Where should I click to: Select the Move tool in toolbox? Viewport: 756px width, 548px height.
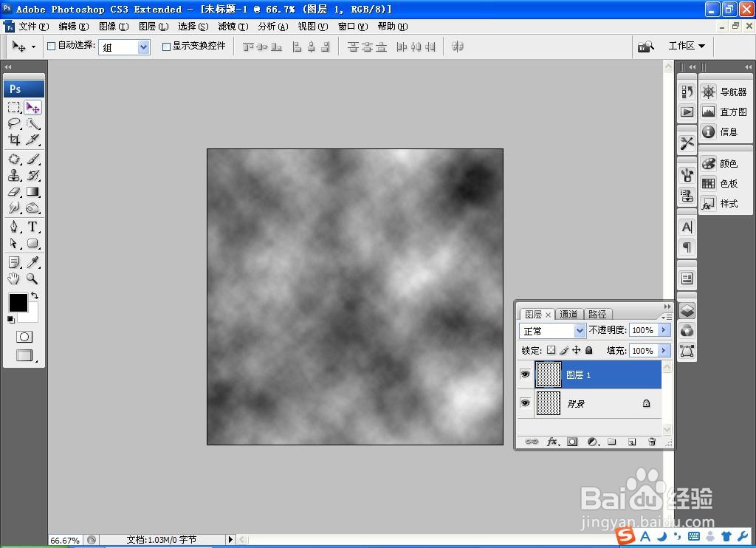(x=32, y=107)
